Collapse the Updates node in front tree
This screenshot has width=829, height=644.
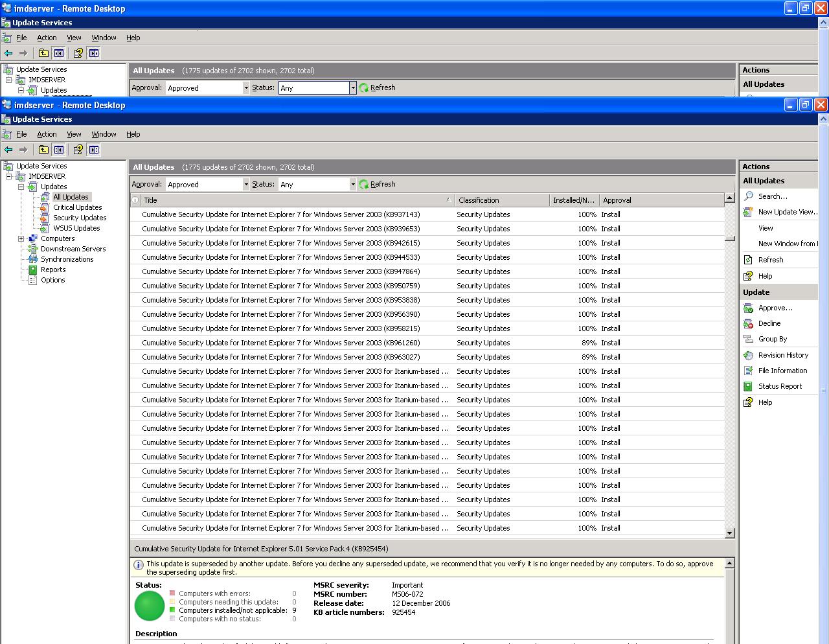point(21,187)
